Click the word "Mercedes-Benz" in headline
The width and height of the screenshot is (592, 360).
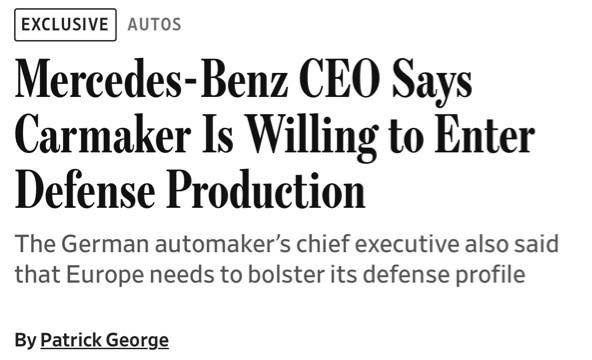click(151, 80)
